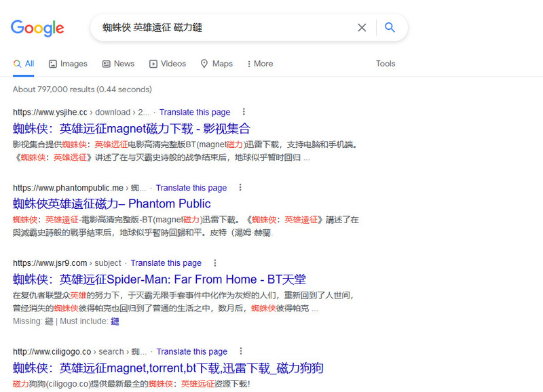Open the Videos tab
This screenshot has height=392, width=543.
(x=168, y=64)
